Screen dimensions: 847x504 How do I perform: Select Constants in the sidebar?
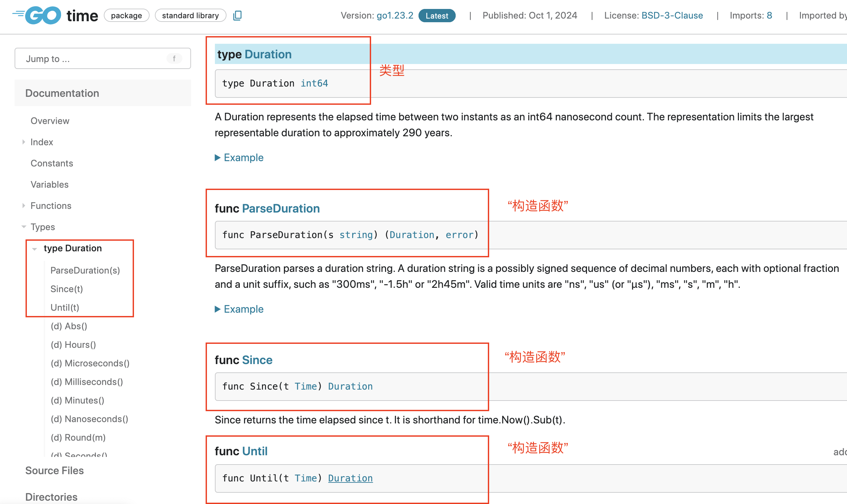pos(52,163)
